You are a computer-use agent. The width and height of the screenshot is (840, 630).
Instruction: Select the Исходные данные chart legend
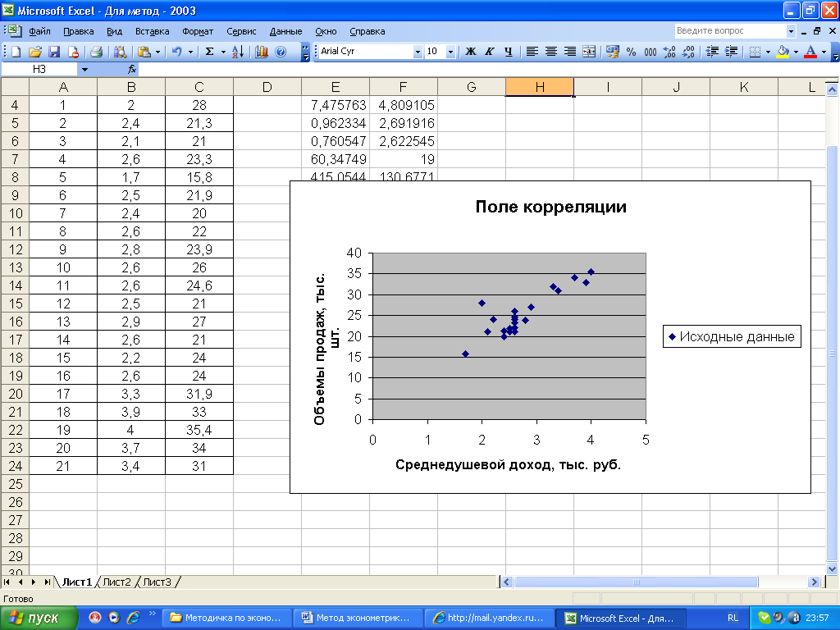(732, 337)
